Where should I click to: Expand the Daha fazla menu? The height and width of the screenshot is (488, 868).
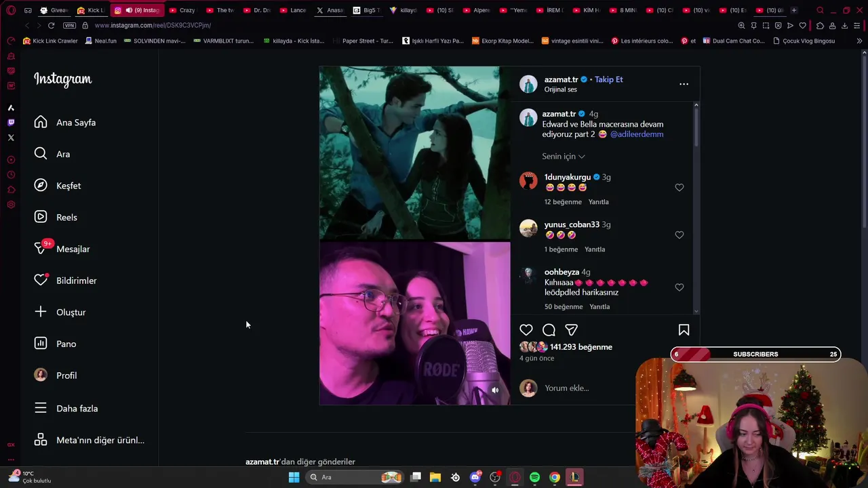[x=66, y=409]
